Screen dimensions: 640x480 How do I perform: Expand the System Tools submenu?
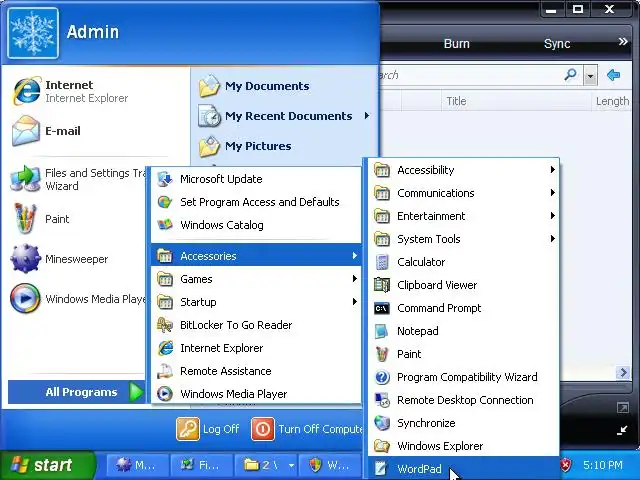tap(463, 239)
